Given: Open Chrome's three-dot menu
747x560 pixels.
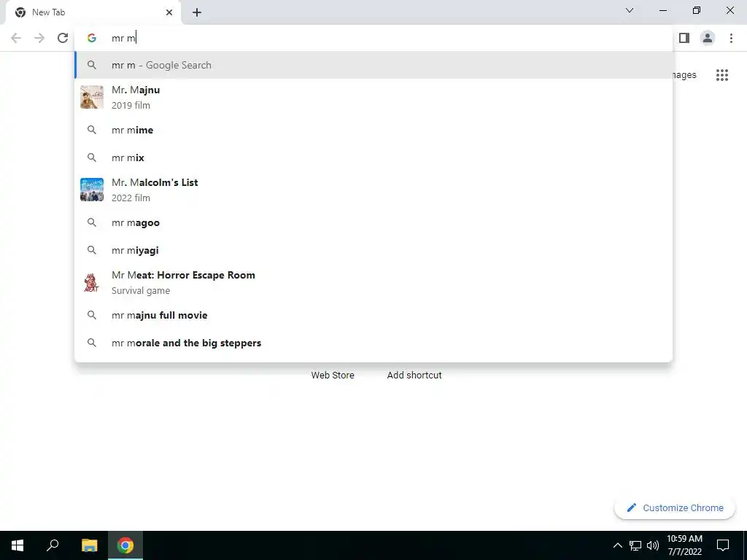Looking at the screenshot, I should click(x=731, y=38).
